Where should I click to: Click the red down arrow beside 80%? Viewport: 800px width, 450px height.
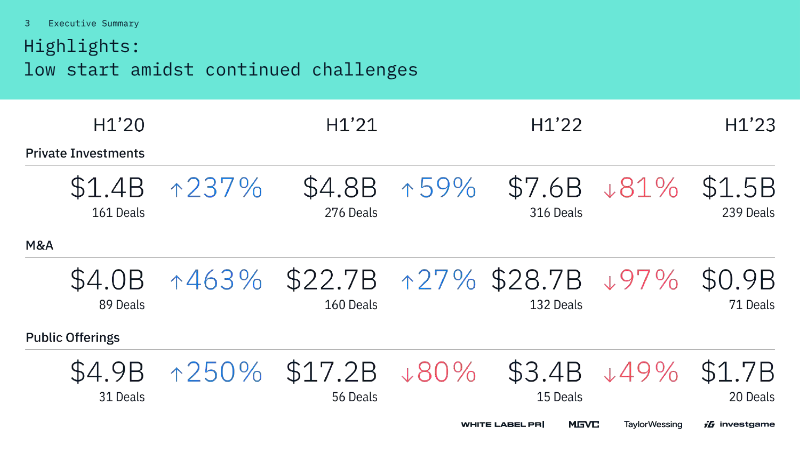(x=407, y=373)
